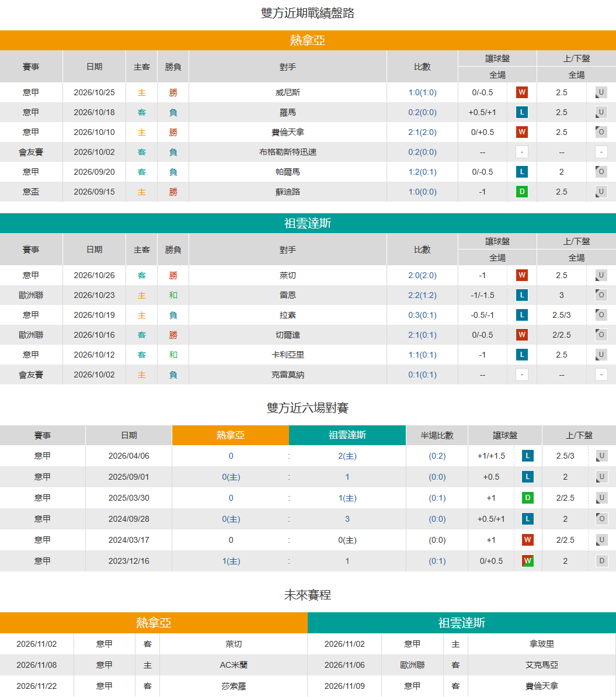616x697 pixels.
Task: Select the O over/under badge in the 帕爾馬 row
Action: click(601, 172)
